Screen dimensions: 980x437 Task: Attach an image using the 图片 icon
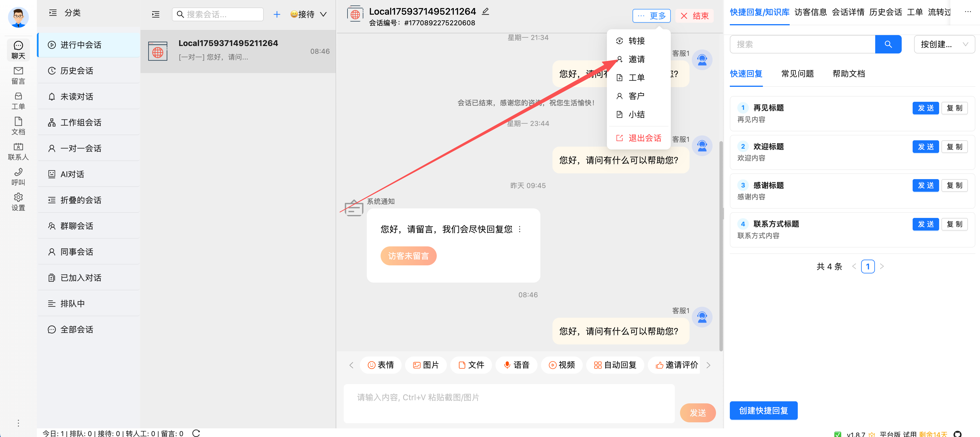[x=426, y=365]
